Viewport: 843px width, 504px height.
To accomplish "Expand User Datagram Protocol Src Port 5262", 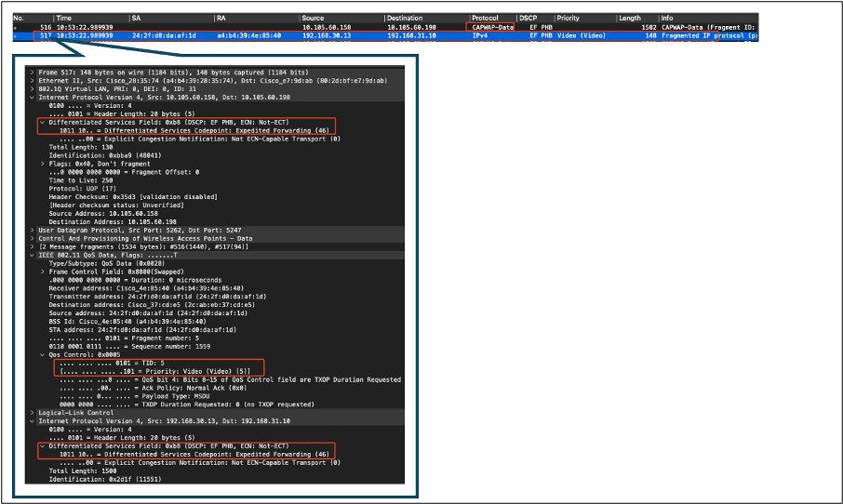I will 33,230.
